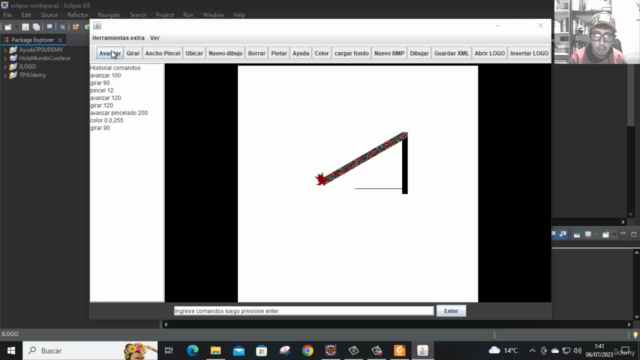Image resolution: width=640 pixels, height=360 pixels.
Task: Start a Nuevo dibujo
Action: (225, 53)
